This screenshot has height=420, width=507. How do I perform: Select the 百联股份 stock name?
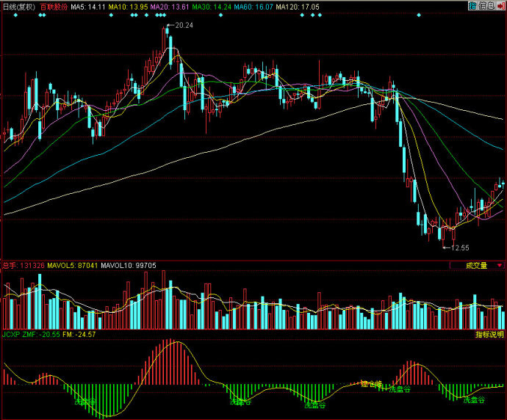[x=54, y=7]
